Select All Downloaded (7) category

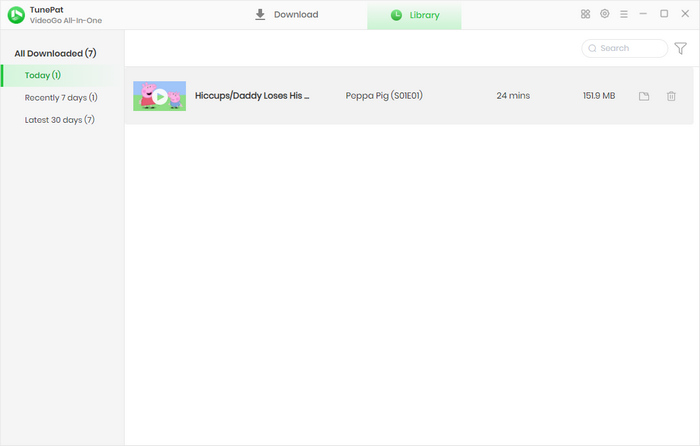click(55, 53)
